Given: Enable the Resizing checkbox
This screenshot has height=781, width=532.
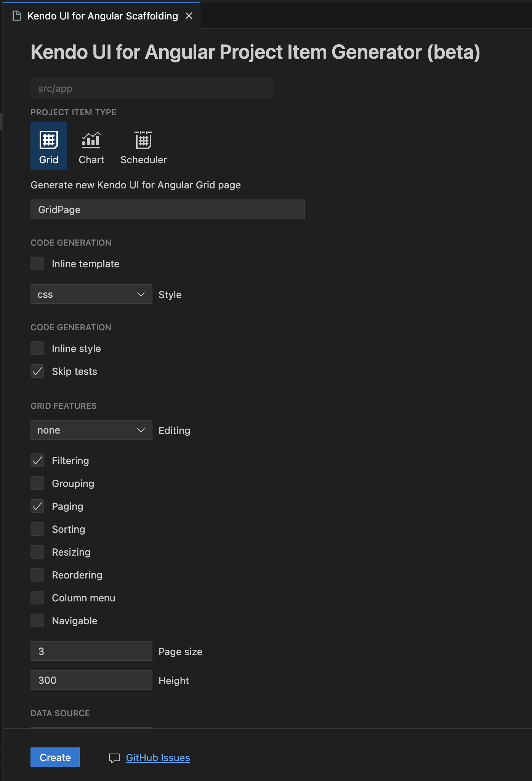Looking at the screenshot, I should [37, 552].
